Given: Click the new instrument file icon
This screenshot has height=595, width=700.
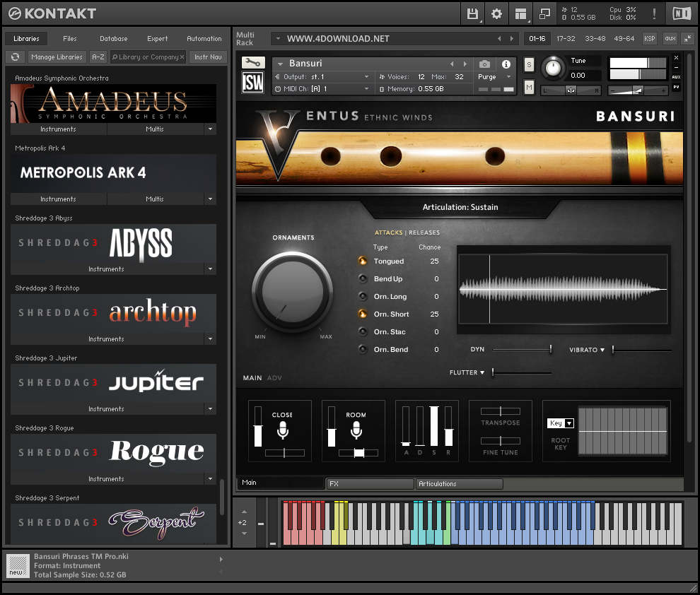Looking at the screenshot, I should click(18, 566).
